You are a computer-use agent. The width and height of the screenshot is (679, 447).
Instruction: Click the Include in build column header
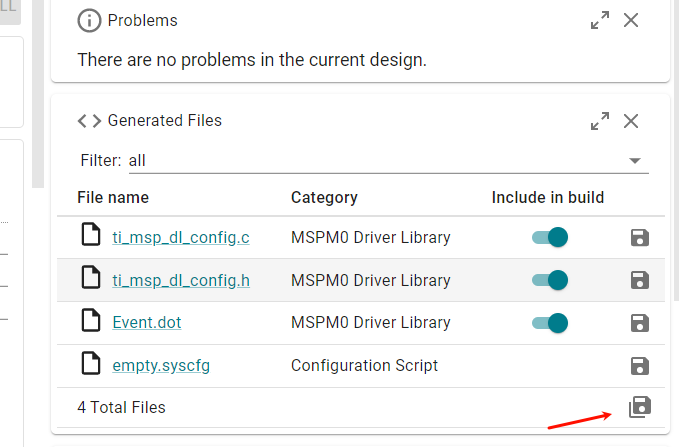548,198
